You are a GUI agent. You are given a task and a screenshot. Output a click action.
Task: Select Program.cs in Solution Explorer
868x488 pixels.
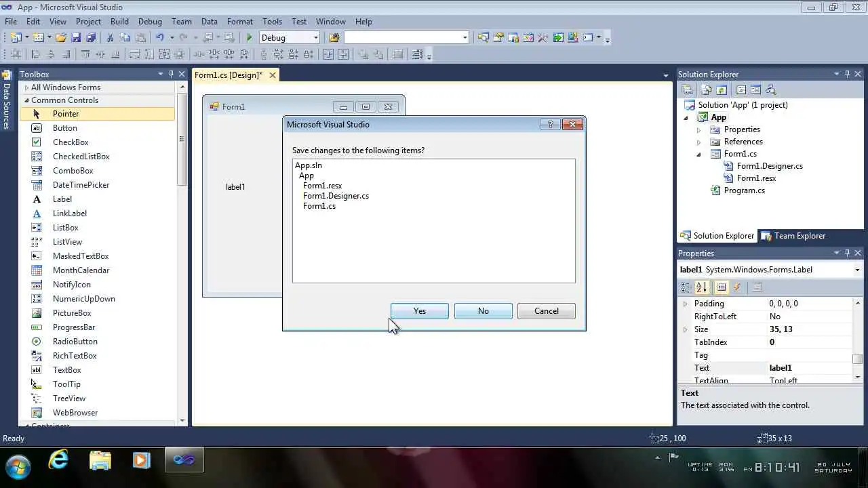pyautogui.click(x=744, y=190)
